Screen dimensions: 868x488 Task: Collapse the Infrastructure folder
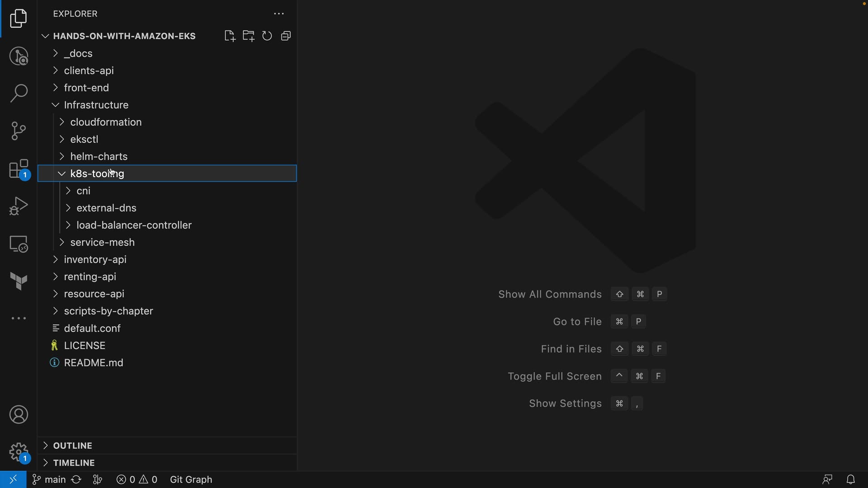[96, 105]
